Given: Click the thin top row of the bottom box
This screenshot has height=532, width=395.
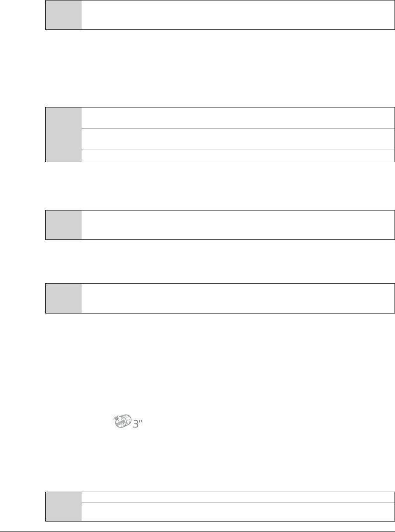Looking at the screenshot, I should coord(238,497).
